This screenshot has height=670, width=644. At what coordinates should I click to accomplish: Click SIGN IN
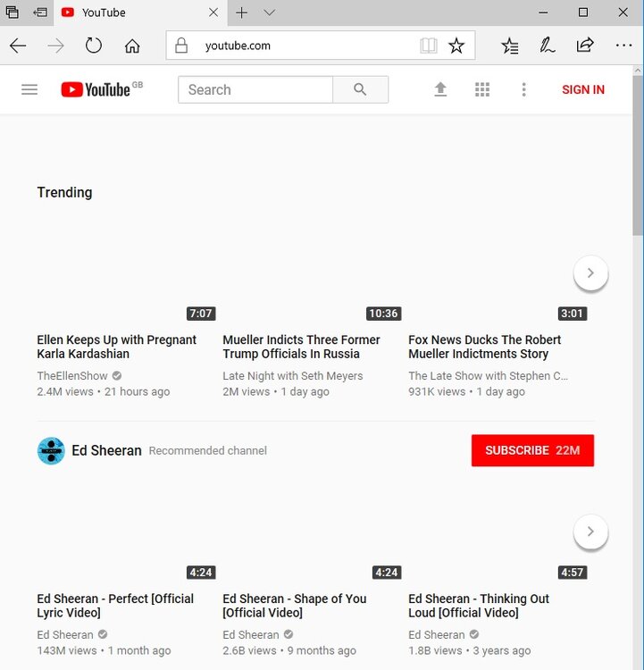coord(583,89)
